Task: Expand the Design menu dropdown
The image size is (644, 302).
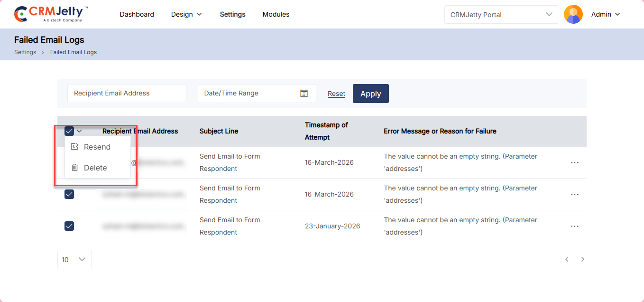Action: tap(186, 14)
